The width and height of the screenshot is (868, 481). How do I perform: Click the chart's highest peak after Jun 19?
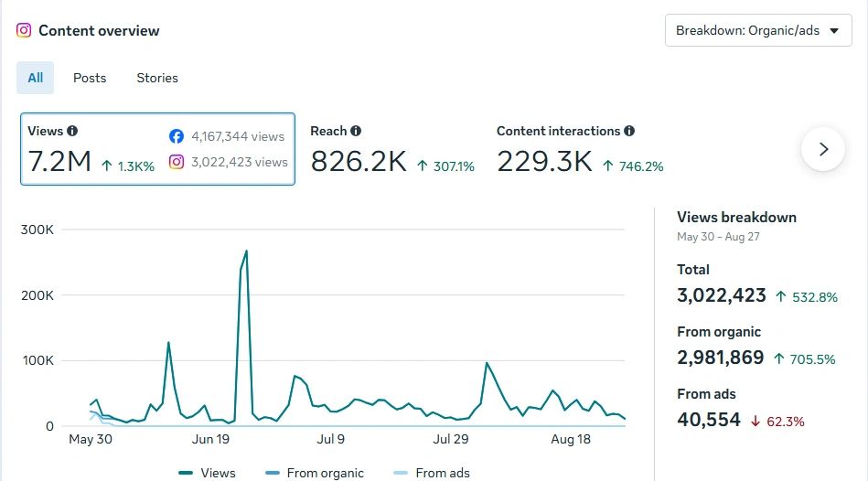(x=246, y=251)
